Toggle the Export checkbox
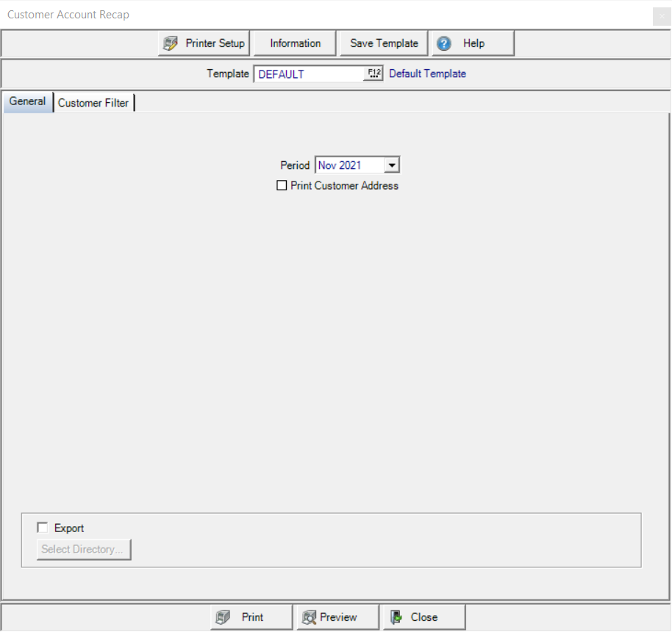 coord(43,528)
